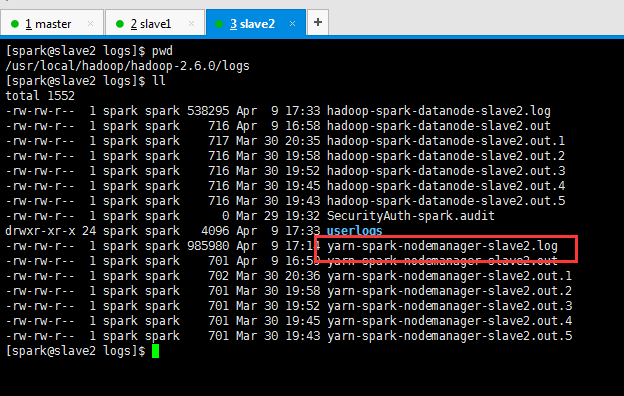Viewport: 624px width, 396px height.
Task: Click yarn-spark-nodemanager-slave2.out.1 filename
Action: coord(449,276)
